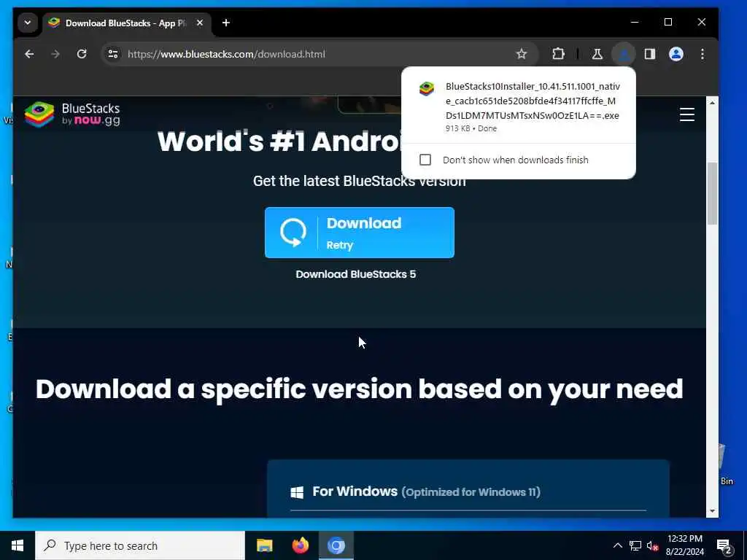Open the Windows Start menu

coord(18,545)
